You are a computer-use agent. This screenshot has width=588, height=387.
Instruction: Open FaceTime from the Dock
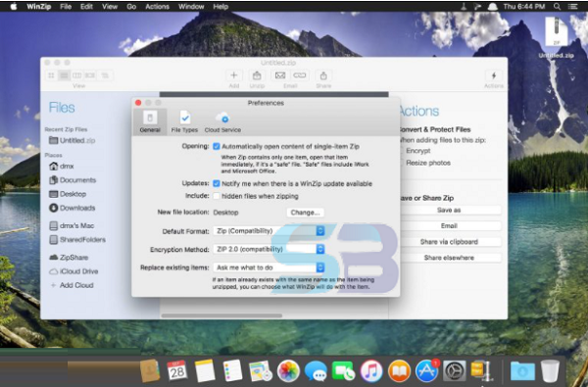tap(344, 371)
